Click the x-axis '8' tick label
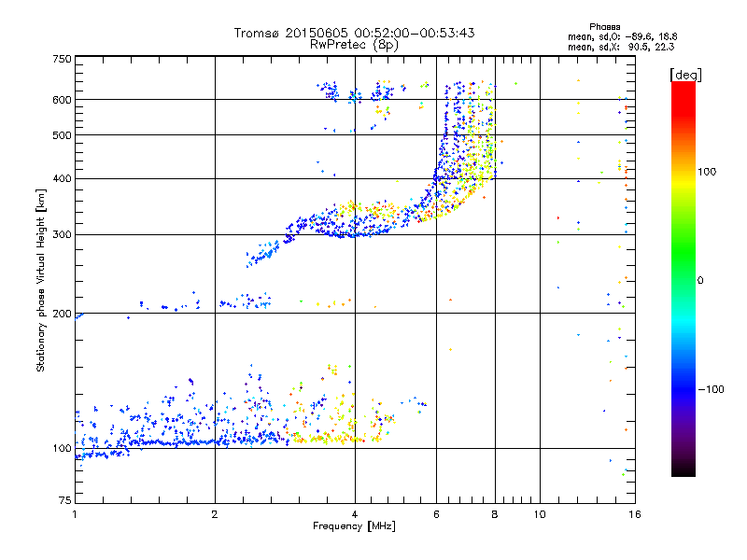747x560 pixels. pos(495,514)
